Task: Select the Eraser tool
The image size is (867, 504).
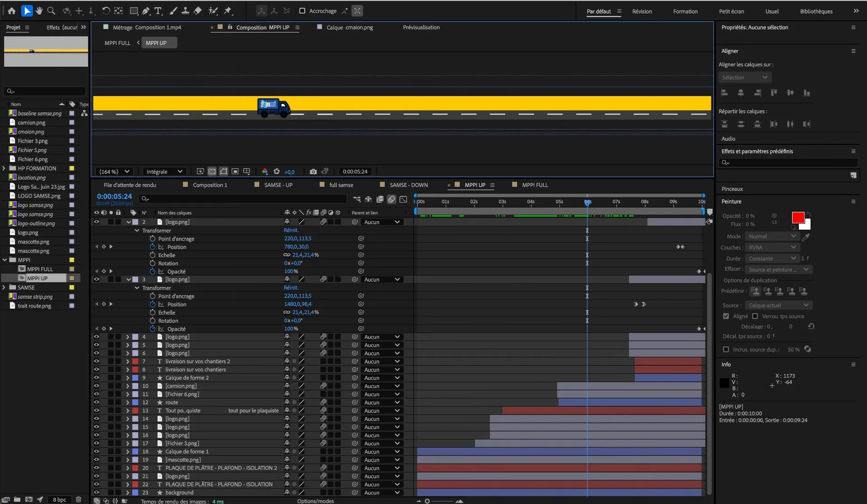Action: pos(198,10)
